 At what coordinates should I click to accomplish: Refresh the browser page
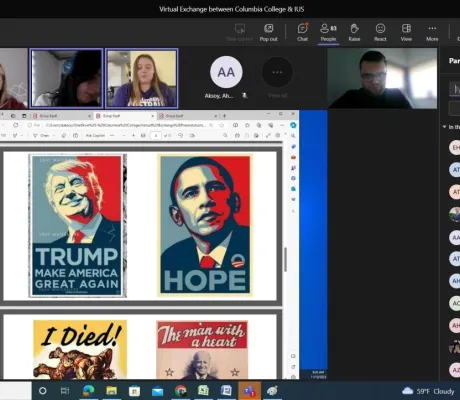point(16,125)
